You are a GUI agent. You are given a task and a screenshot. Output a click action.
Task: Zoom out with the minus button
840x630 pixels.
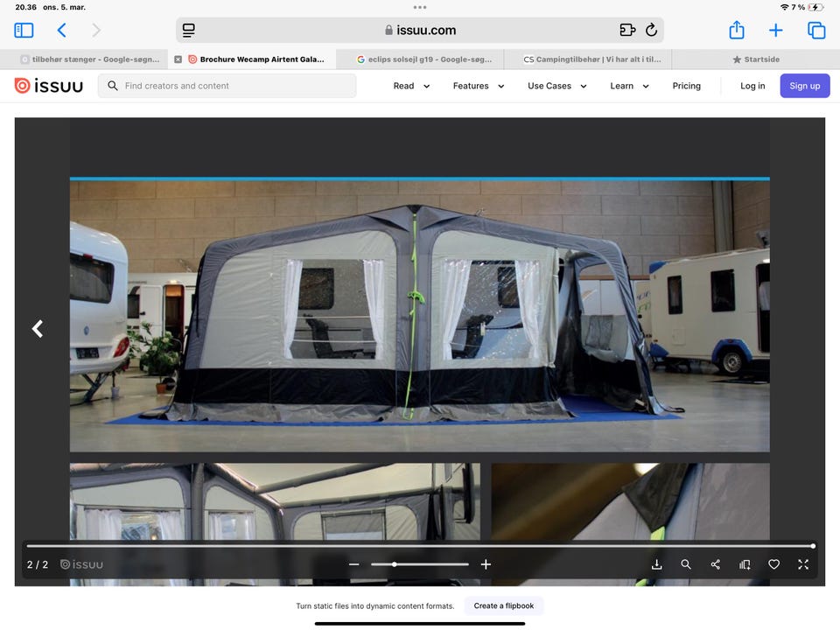click(x=354, y=564)
